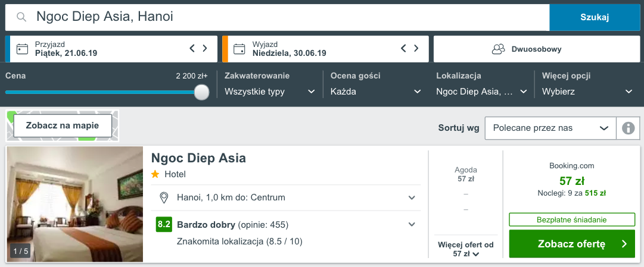
Task: Open Zakwaterowanie Wszystkie typy dropdown
Action: [270, 92]
